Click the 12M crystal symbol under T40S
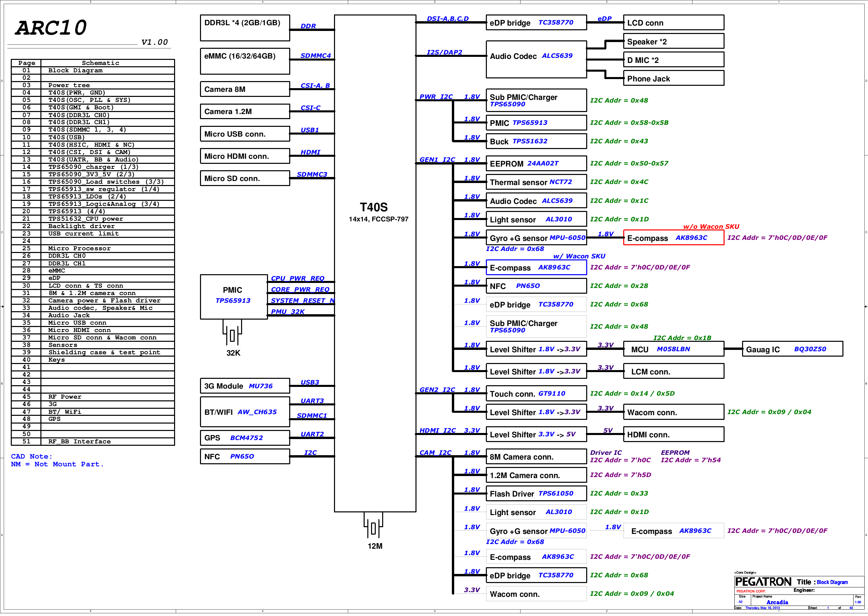The height and width of the screenshot is (616, 868). click(x=373, y=529)
